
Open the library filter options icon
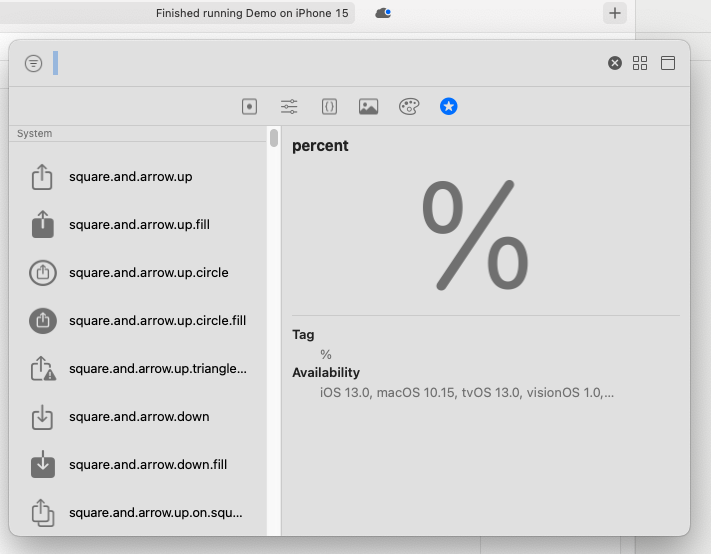34,63
